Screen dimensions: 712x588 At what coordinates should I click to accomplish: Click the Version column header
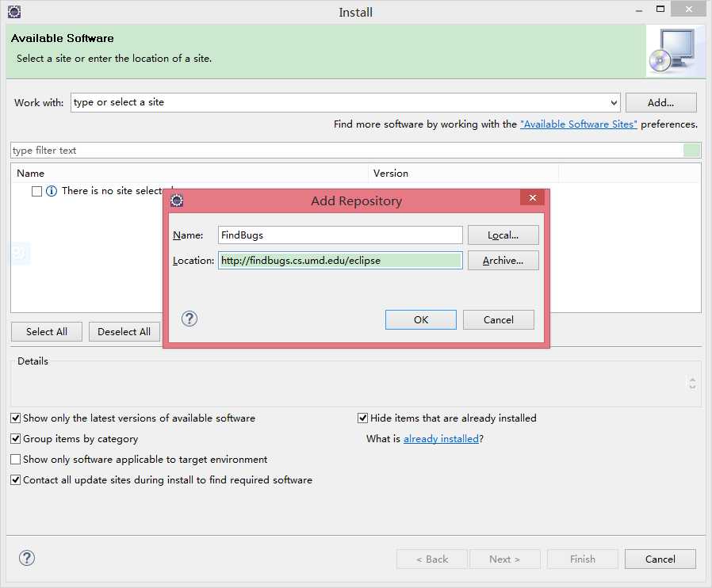pyautogui.click(x=463, y=174)
